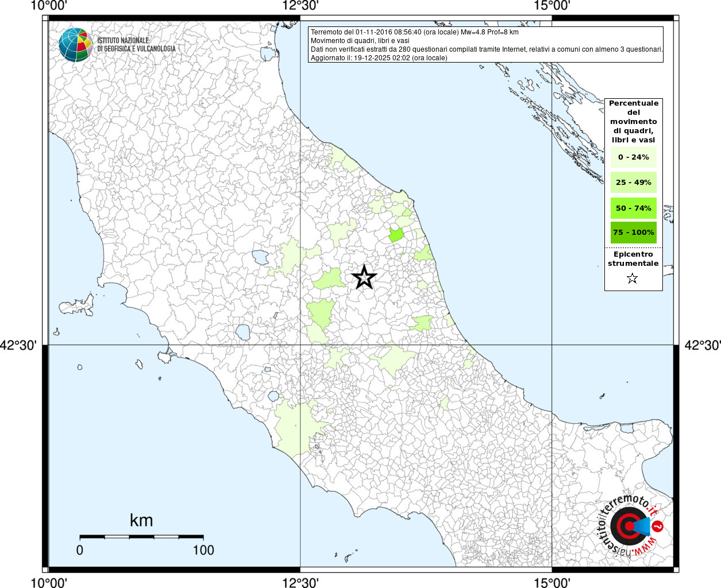The height and width of the screenshot is (588, 721).
Task: Click the Epicentro strumentale legend label
Action: [x=633, y=259]
